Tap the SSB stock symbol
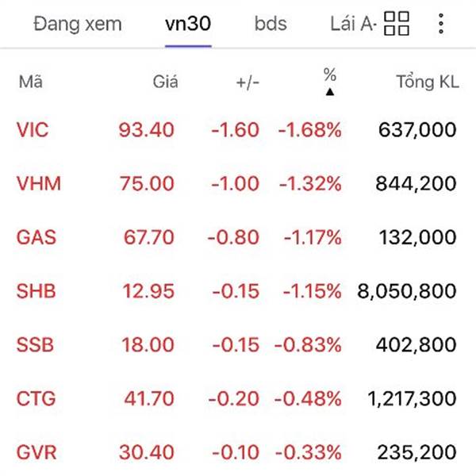Screen dimensions: 476x476 point(35,345)
